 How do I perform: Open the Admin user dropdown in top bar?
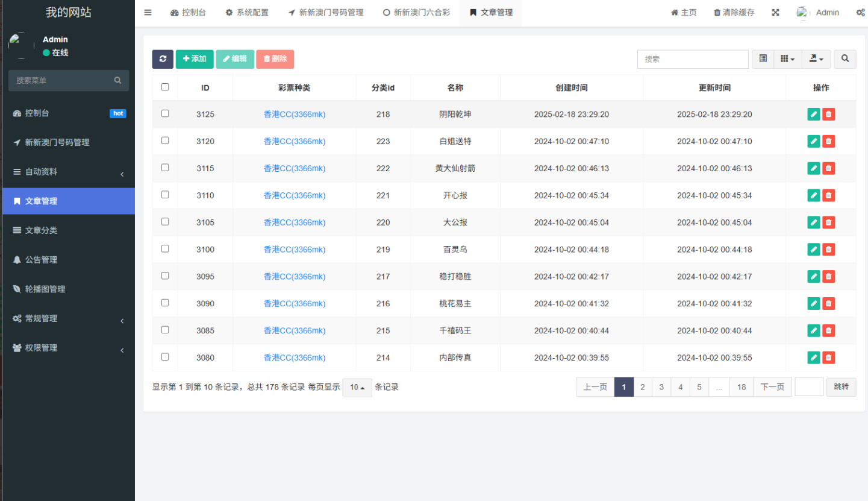pyautogui.click(x=818, y=13)
